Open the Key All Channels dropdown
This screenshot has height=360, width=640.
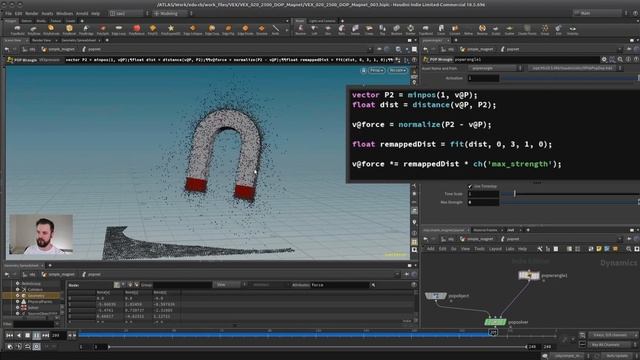(x=613, y=344)
